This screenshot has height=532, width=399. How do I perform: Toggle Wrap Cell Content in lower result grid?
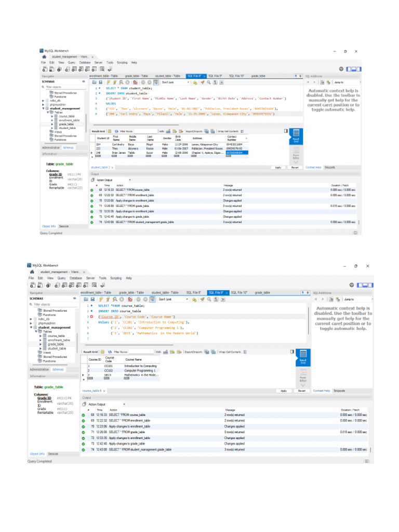coord(245,352)
